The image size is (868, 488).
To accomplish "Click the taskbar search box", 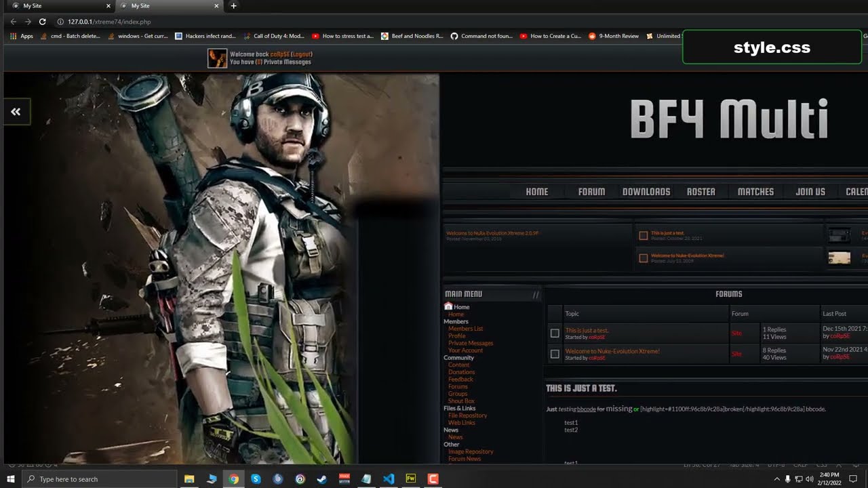I will click(x=100, y=479).
